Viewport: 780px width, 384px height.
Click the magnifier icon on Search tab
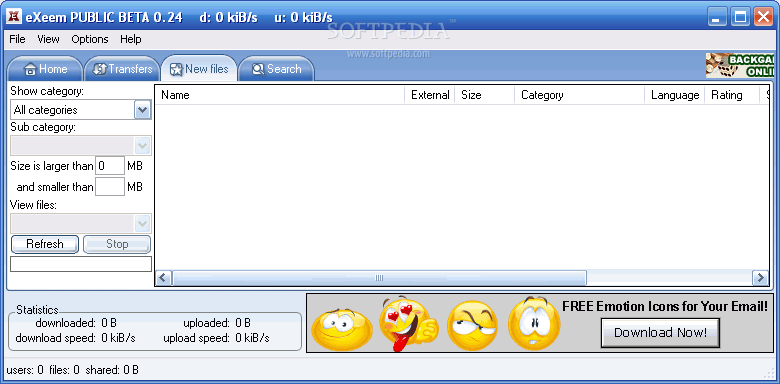pos(258,69)
